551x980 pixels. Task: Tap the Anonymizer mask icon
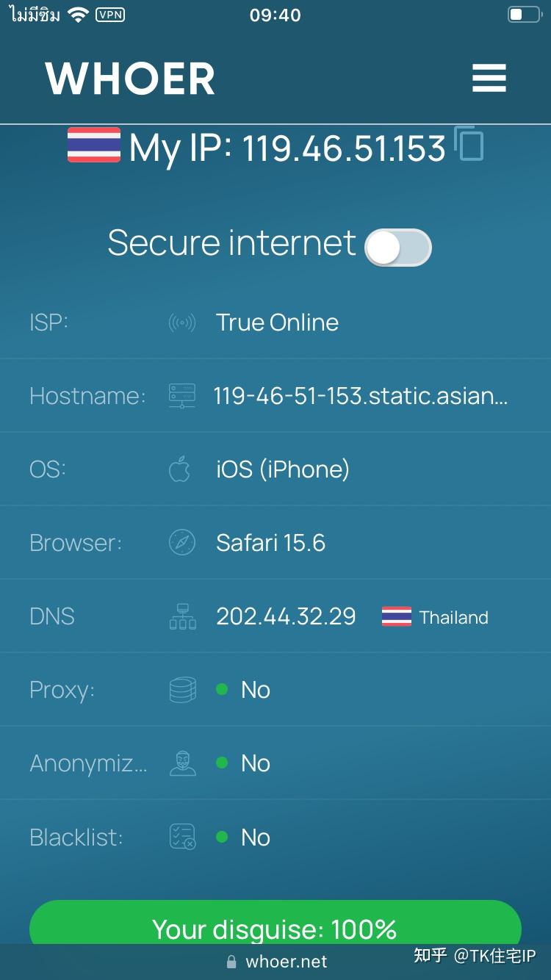point(182,763)
